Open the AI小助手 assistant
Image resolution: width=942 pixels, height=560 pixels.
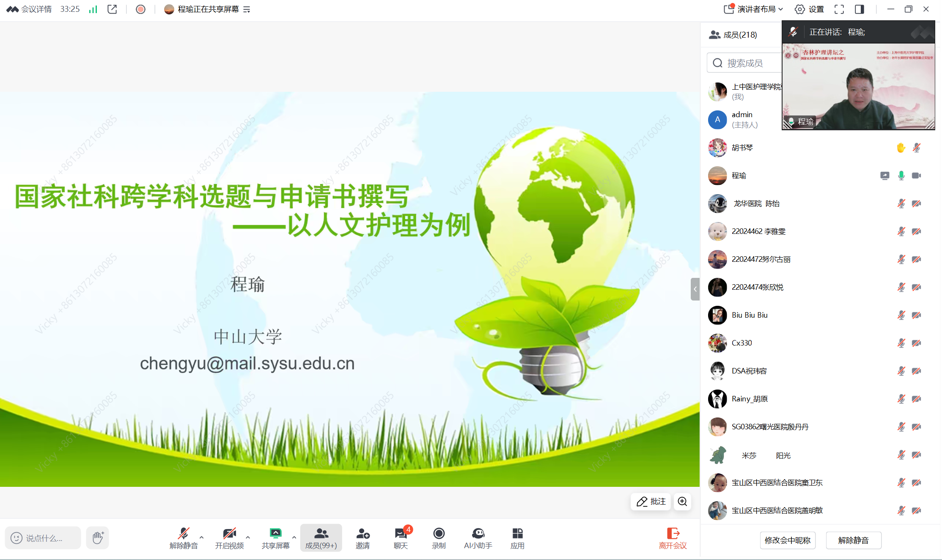coord(478,538)
